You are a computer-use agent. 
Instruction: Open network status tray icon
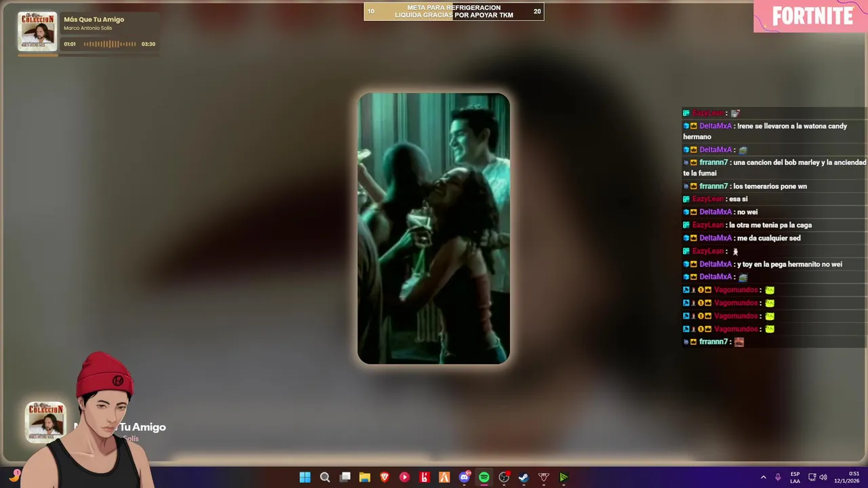pyautogui.click(x=812, y=477)
